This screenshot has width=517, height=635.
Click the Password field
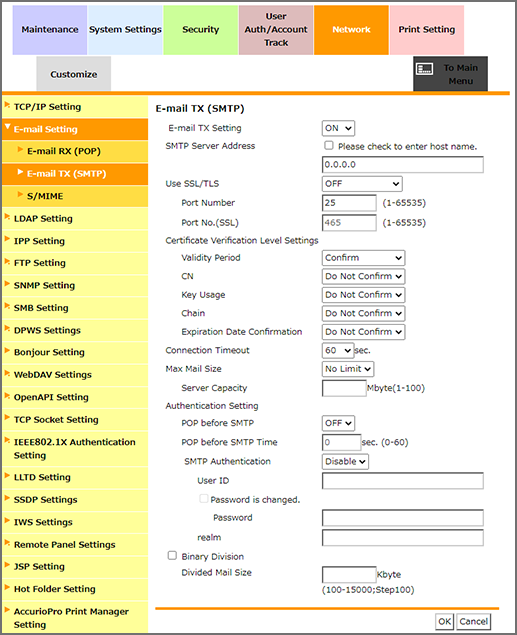[403, 518]
